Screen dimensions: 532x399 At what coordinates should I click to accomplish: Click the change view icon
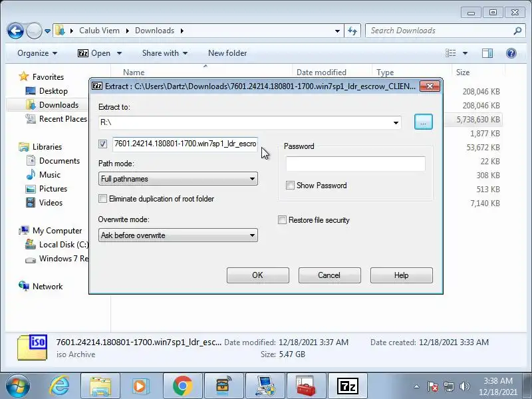(x=451, y=53)
